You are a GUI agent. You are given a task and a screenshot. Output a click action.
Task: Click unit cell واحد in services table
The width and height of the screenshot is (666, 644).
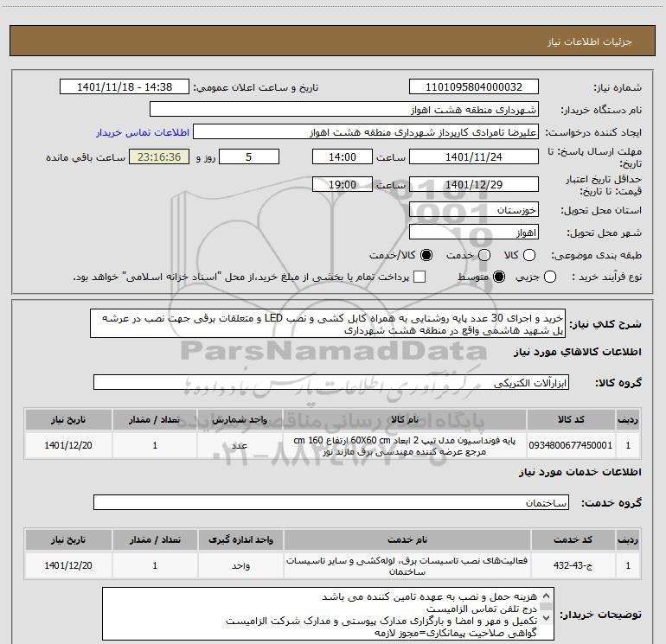tap(240, 565)
